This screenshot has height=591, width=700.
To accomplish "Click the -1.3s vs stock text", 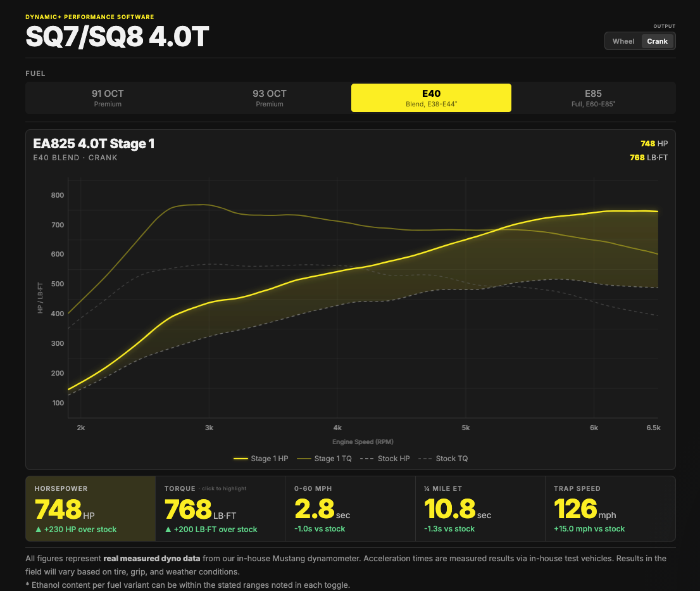I will click(x=449, y=529).
